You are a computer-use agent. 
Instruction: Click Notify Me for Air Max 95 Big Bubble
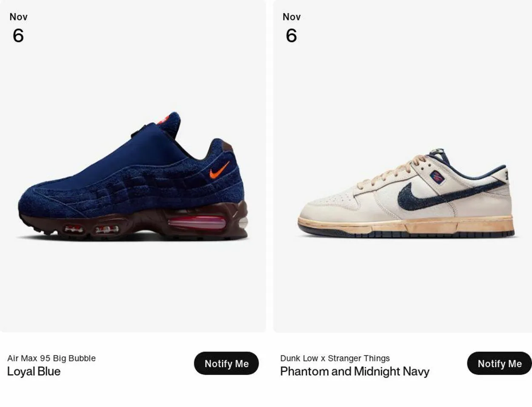pos(226,363)
